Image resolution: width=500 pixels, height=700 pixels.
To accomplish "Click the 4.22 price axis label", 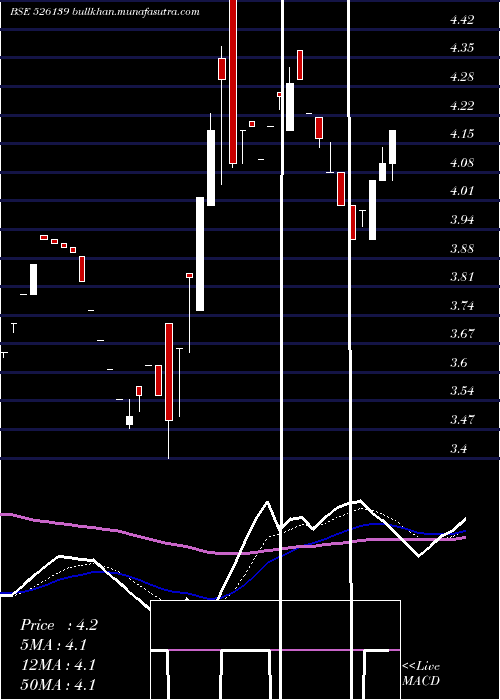I will (462, 106).
